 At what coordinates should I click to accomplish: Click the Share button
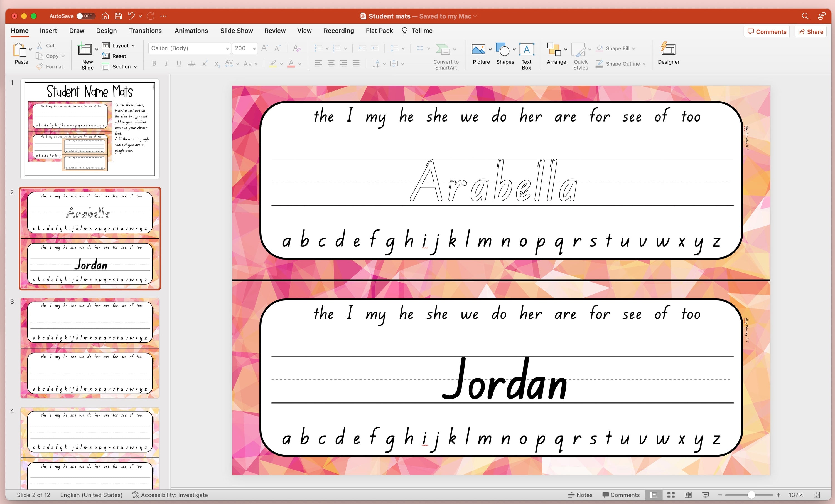click(x=811, y=31)
